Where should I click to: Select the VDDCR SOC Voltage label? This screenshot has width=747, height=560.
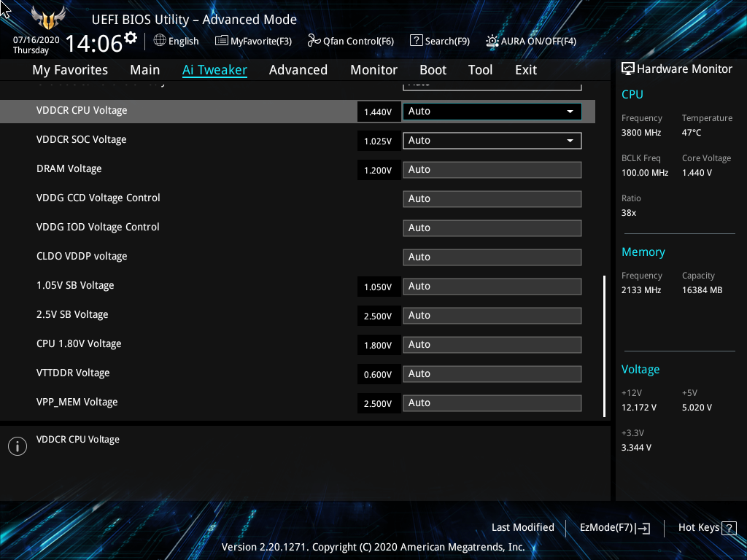[82, 139]
